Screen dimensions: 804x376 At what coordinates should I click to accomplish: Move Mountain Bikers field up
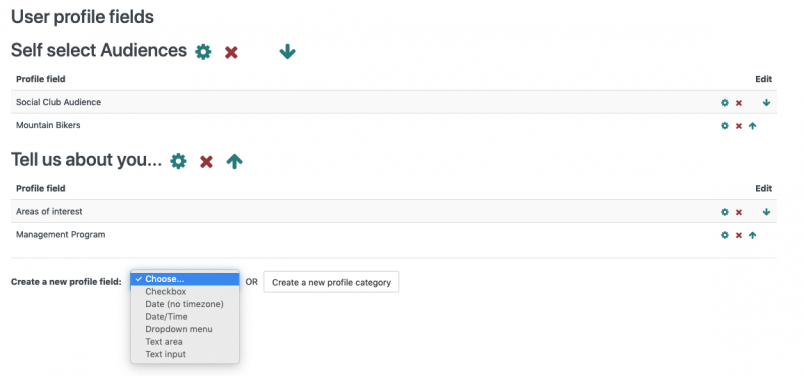coord(752,126)
